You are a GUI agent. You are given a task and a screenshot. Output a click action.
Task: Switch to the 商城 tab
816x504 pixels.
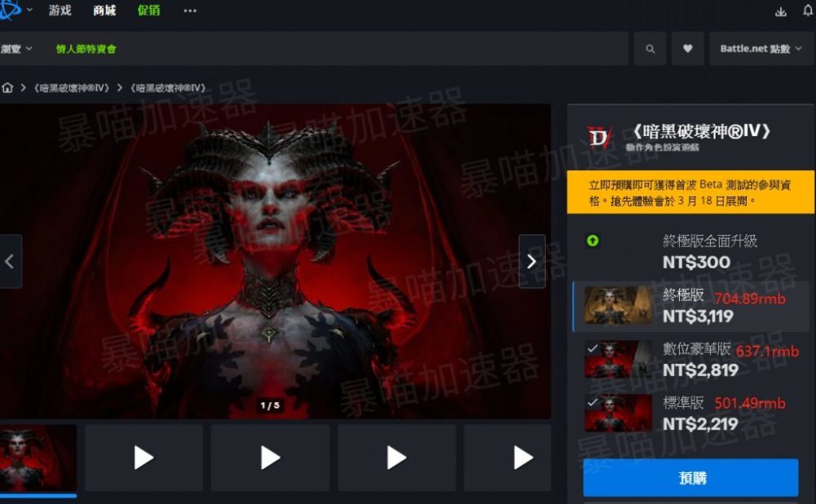point(104,10)
